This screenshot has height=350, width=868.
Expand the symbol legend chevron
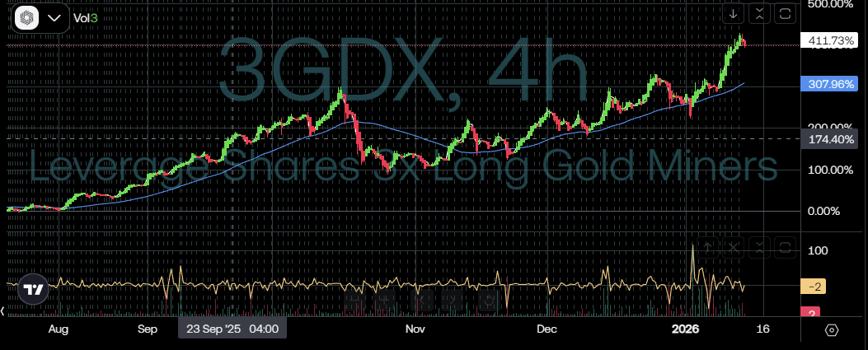54,17
